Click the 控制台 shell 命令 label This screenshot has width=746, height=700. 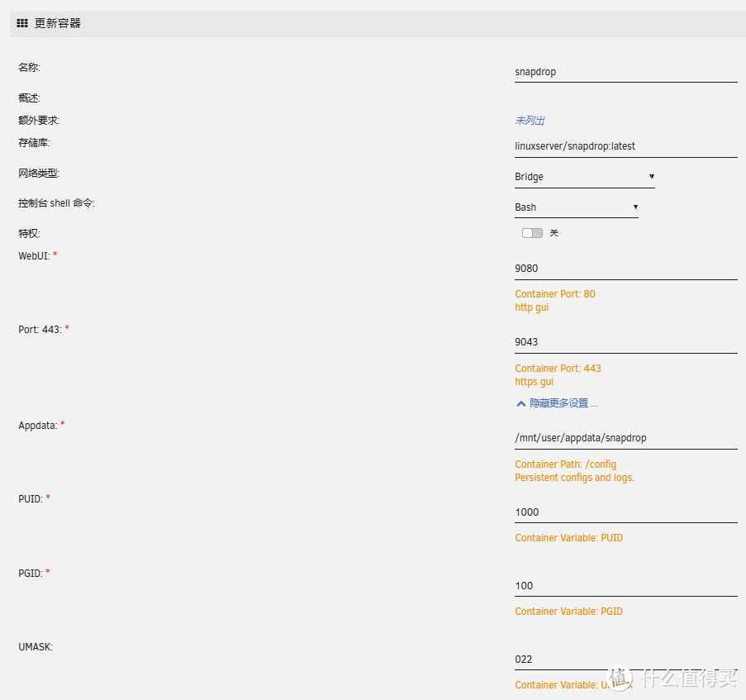[56, 203]
